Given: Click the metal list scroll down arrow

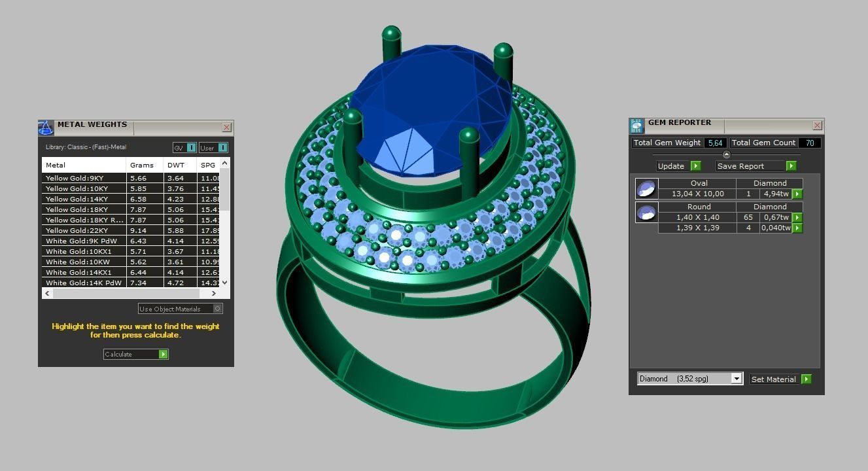Looking at the screenshot, I should 225,283.
